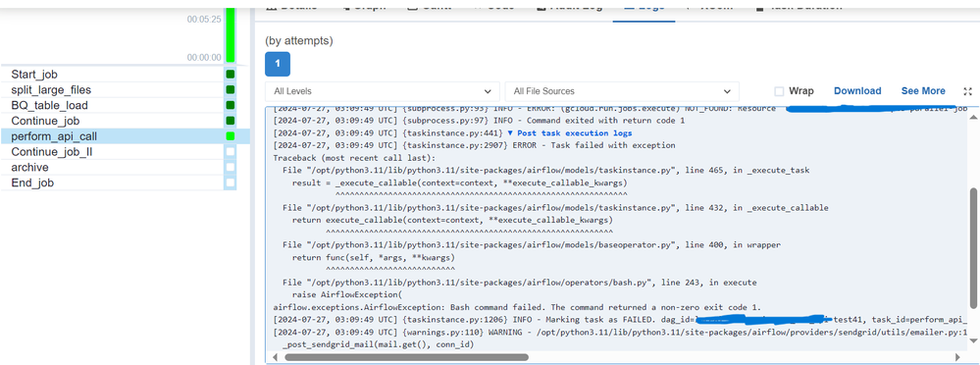Click the "raise AirflowException(" line
This screenshot has width=980, height=365.
point(347,294)
